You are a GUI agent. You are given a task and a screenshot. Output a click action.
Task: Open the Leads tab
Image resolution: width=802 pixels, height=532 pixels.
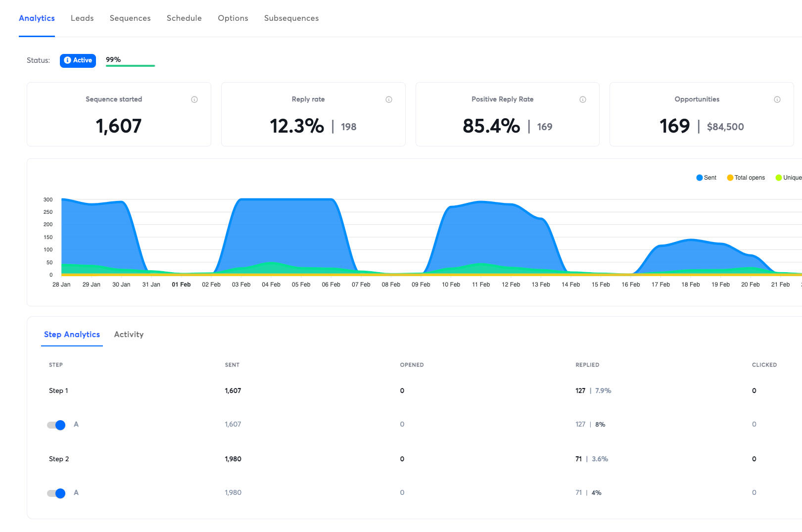82,18
